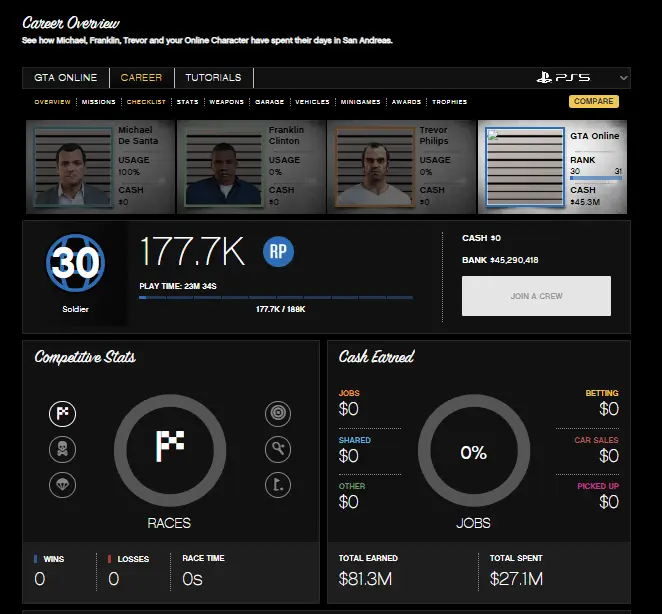Click the BETTING $0 cash entry
The image size is (662, 614).
(x=602, y=403)
